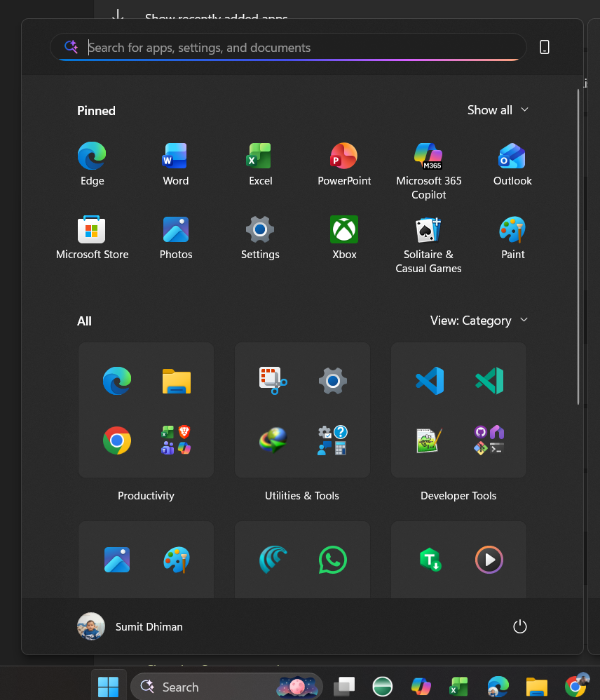
Task: Launch Chrome from the Productivity category
Action: click(117, 440)
